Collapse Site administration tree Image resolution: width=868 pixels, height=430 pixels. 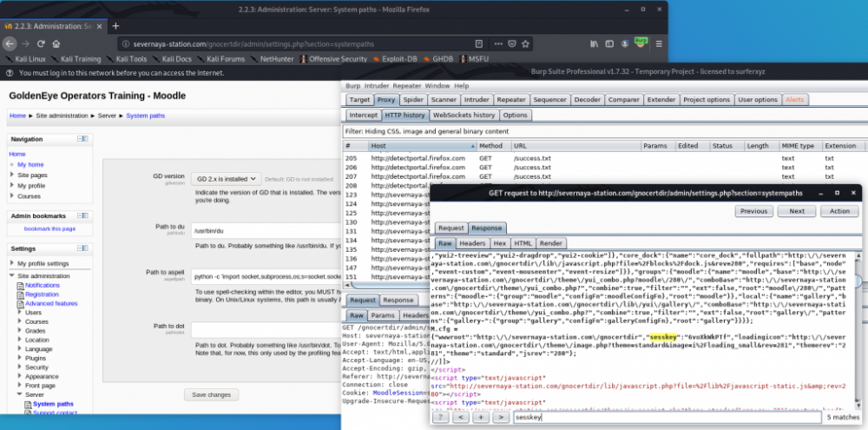pos(12,276)
